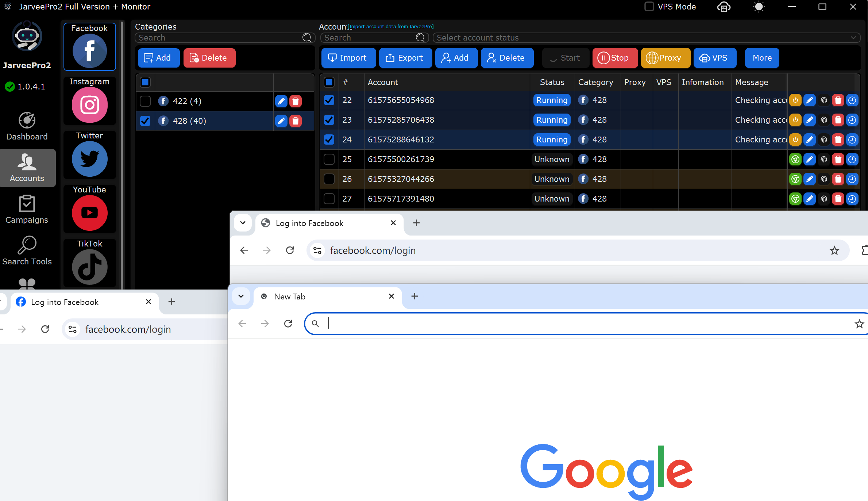The width and height of the screenshot is (868, 501).
Task: Open the Accounts section in the sidebar
Action: click(27, 168)
